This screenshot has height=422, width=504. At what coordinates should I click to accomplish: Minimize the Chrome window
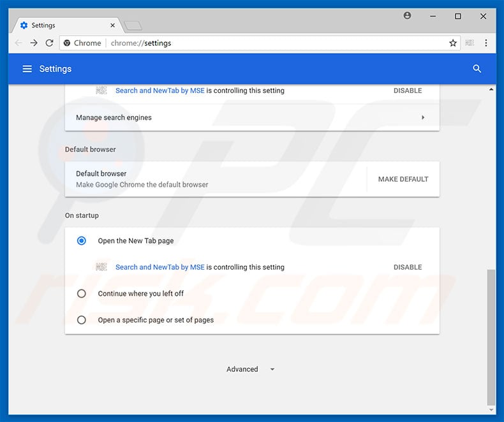click(x=433, y=16)
